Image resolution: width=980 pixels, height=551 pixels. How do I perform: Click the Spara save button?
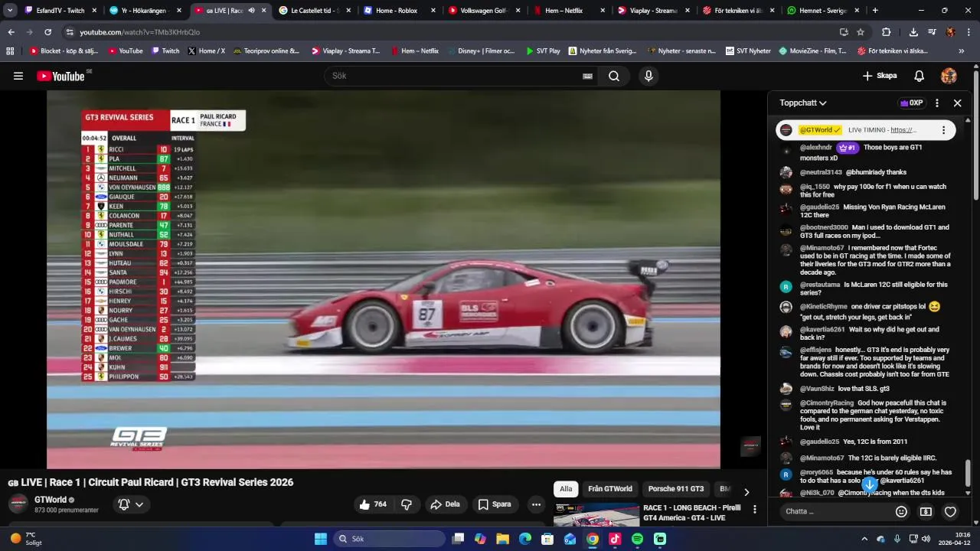(495, 504)
